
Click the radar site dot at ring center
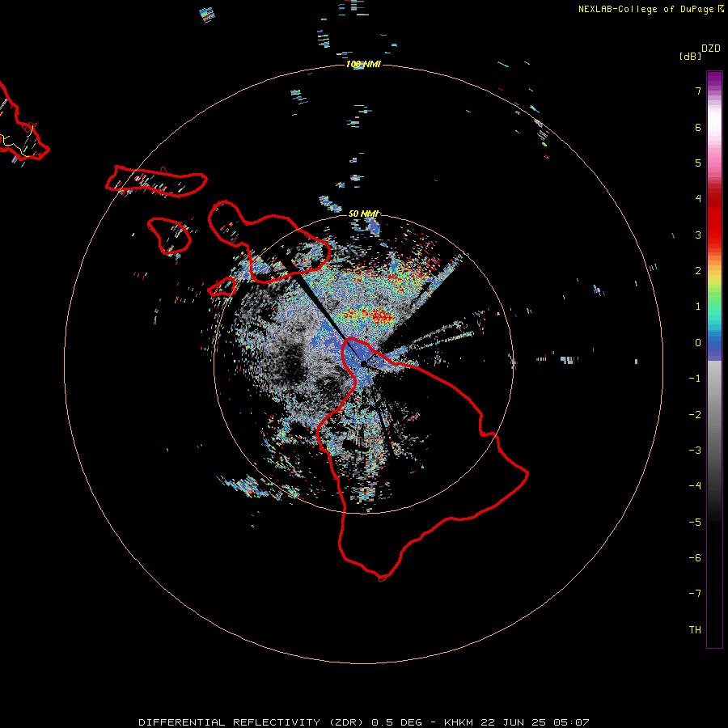click(x=363, y=363)
